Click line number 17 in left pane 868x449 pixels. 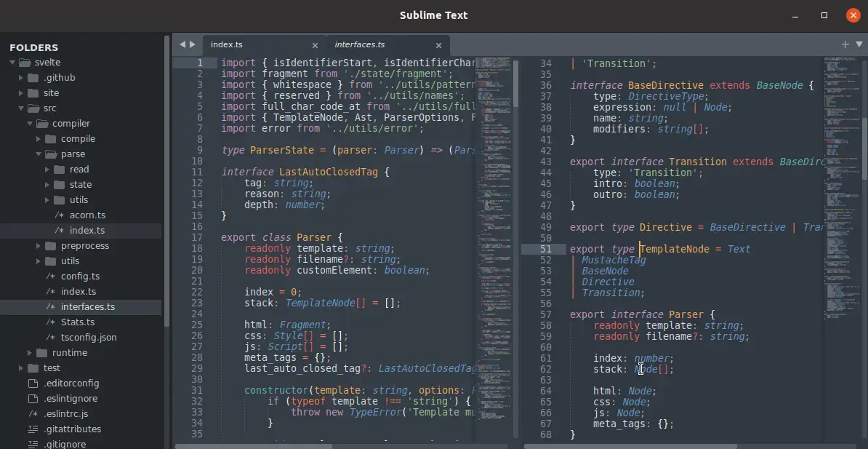click(197, 238)
